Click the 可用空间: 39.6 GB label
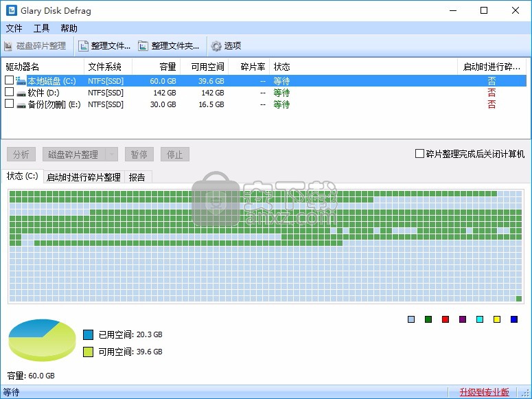532x399 pixels. (130, 352)
